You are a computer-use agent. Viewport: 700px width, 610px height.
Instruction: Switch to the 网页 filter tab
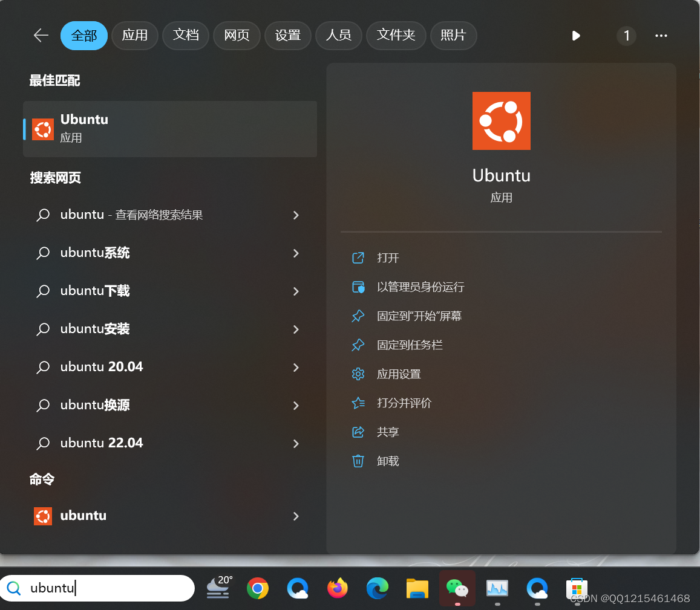click(x=237, y=35)
